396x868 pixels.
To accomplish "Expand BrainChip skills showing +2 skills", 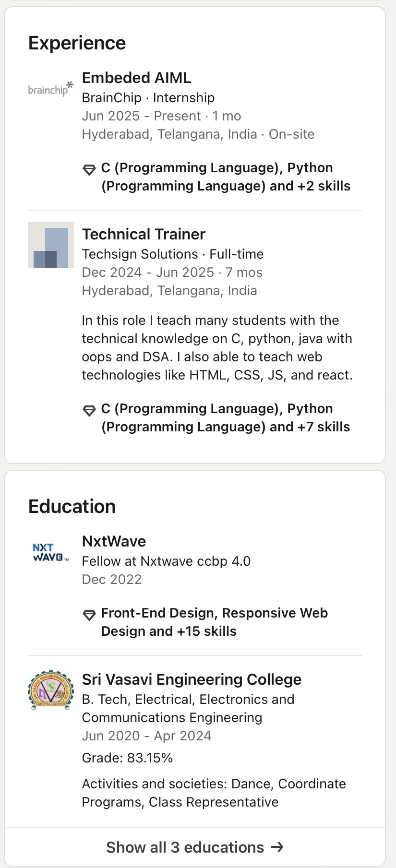I will 226,177.
